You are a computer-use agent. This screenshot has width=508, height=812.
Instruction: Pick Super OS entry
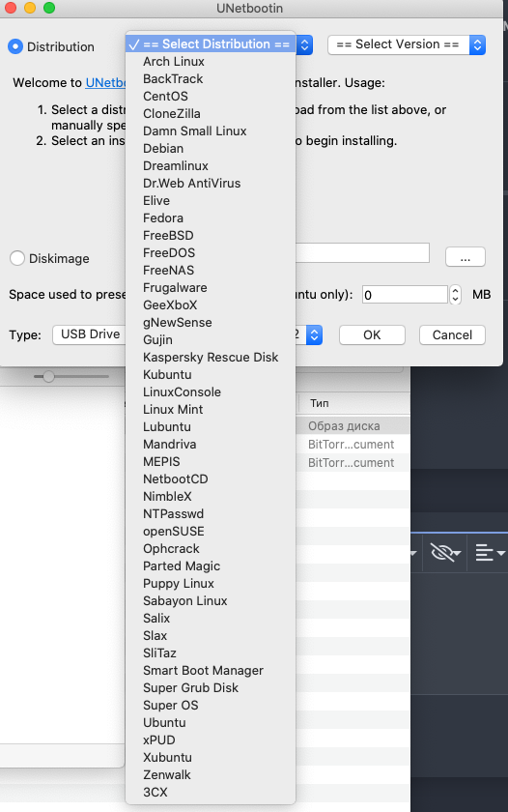point(211,706)
